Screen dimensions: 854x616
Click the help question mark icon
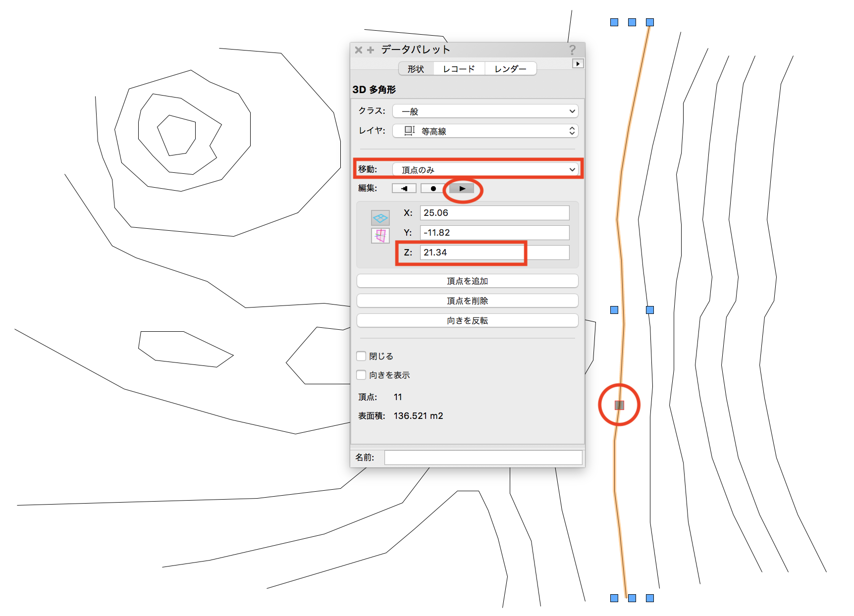[572, 50]
